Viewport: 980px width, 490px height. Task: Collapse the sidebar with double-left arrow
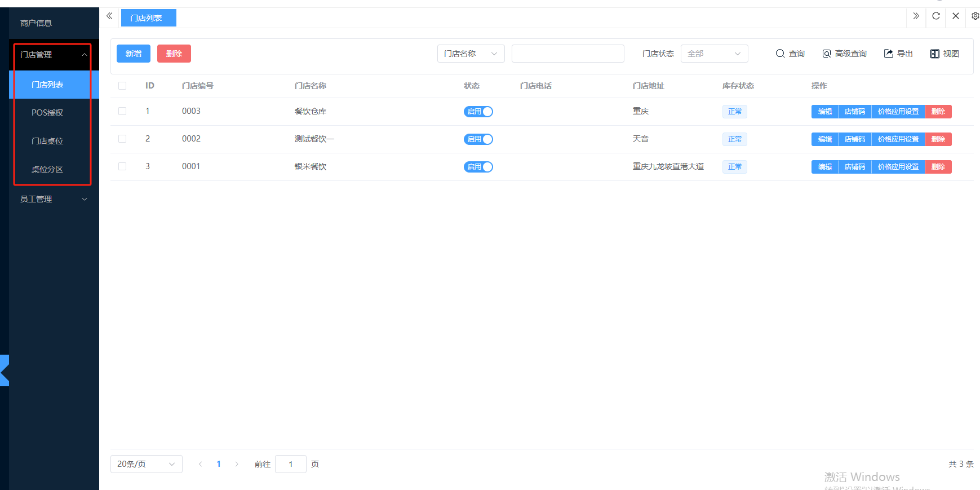(x=109, y=16)
